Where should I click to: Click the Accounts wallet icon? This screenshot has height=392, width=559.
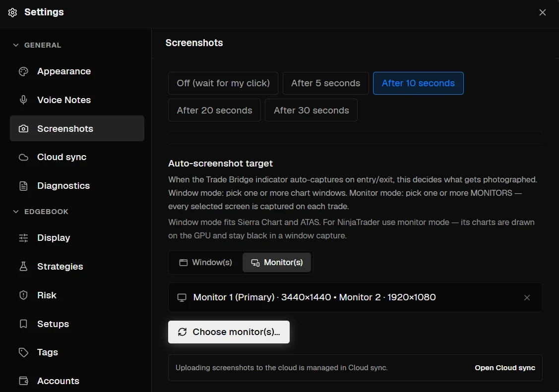click(x=23, y=381)
